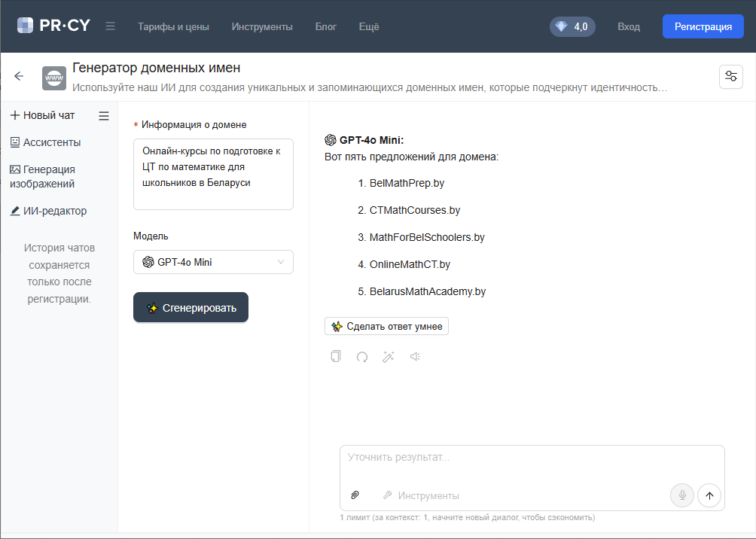Click the send arrow button

click(x=709, y=495)
